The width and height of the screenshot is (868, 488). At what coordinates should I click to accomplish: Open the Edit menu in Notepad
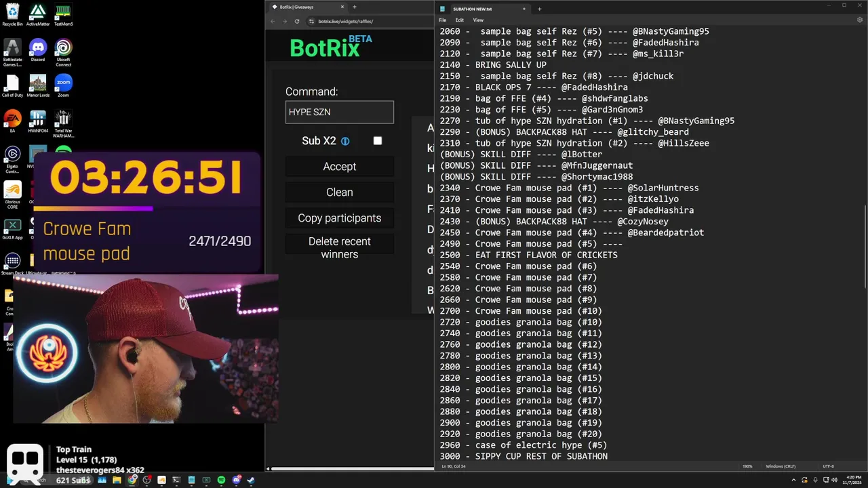point(460,20)
